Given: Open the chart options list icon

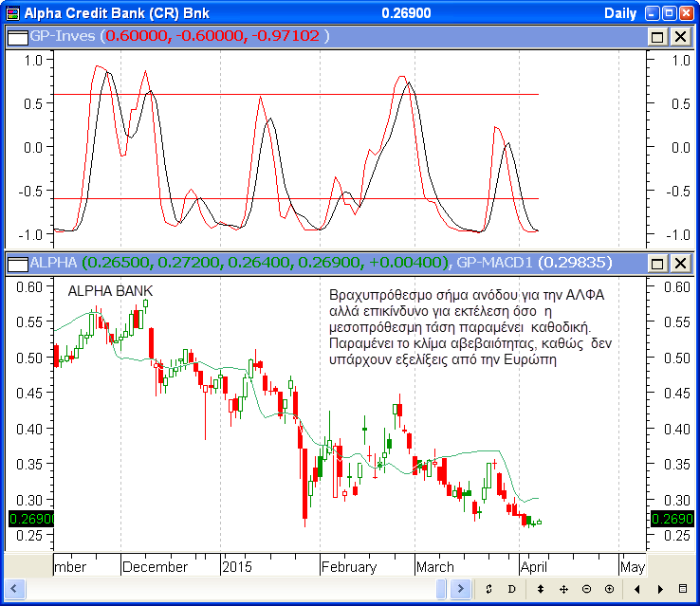Looking at the screenshot, I should click(683, 589).
